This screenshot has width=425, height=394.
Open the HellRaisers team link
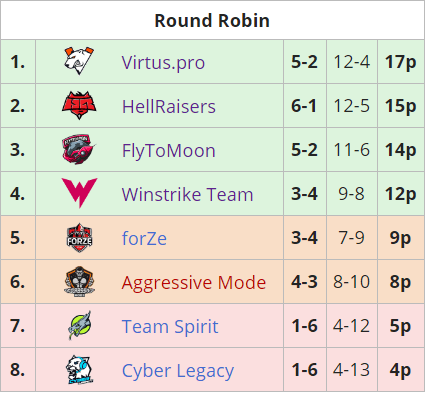click(x=169, y=106)
